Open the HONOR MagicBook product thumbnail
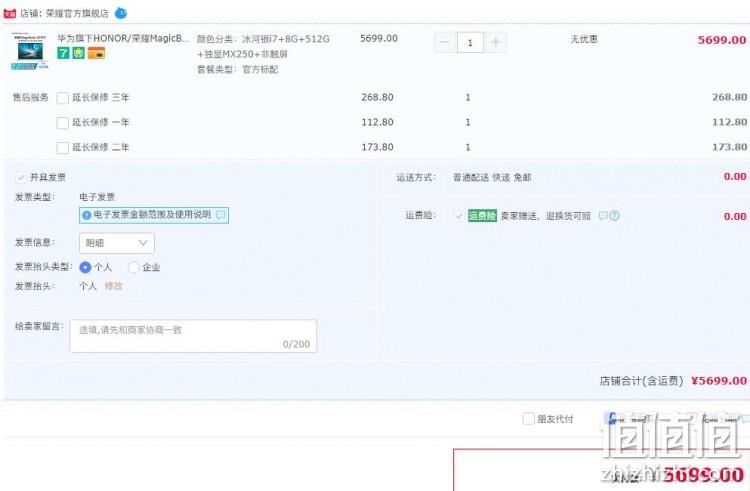 (x=30, y=51)
